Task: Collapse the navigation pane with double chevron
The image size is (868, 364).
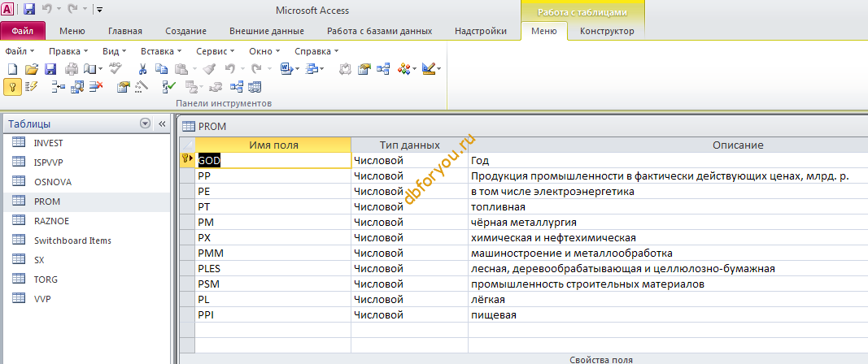Action: pos(162,124)
